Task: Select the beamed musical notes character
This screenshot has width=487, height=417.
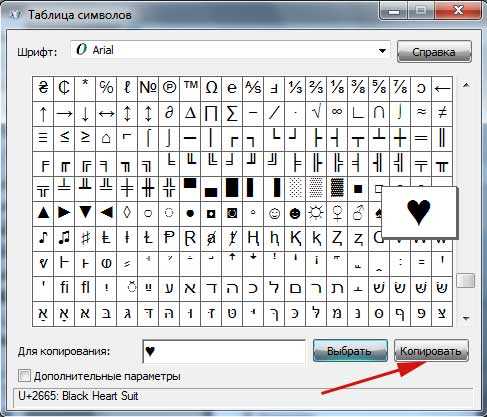Action: pos(64,239)
